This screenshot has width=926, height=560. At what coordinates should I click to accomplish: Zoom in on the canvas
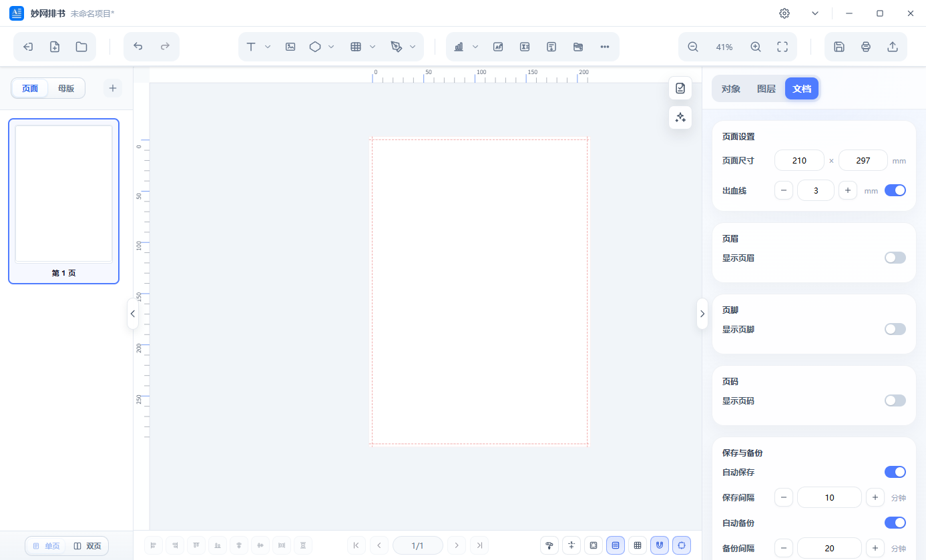(756, 47)
